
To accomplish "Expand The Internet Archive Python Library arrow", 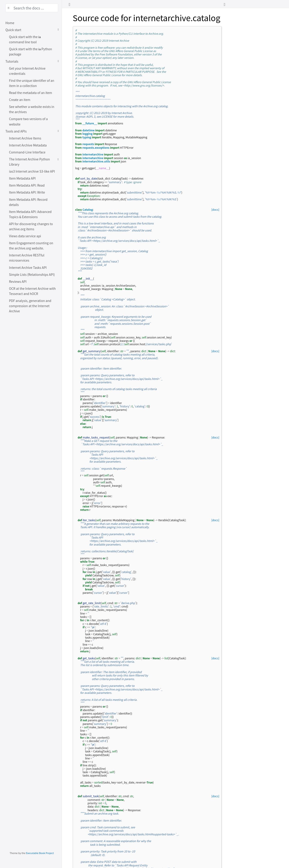I will [x=58, y=159].
